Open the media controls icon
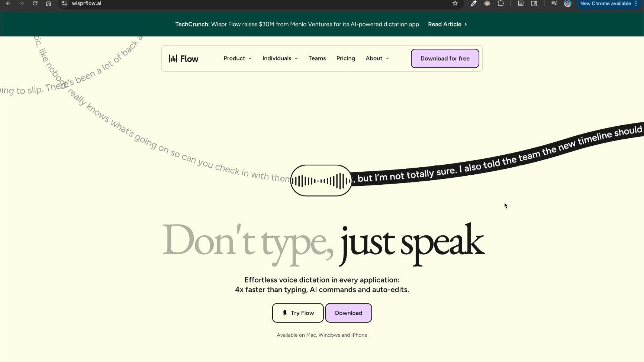Viewport: 644px width, 362px height. [x=554, y=3]
